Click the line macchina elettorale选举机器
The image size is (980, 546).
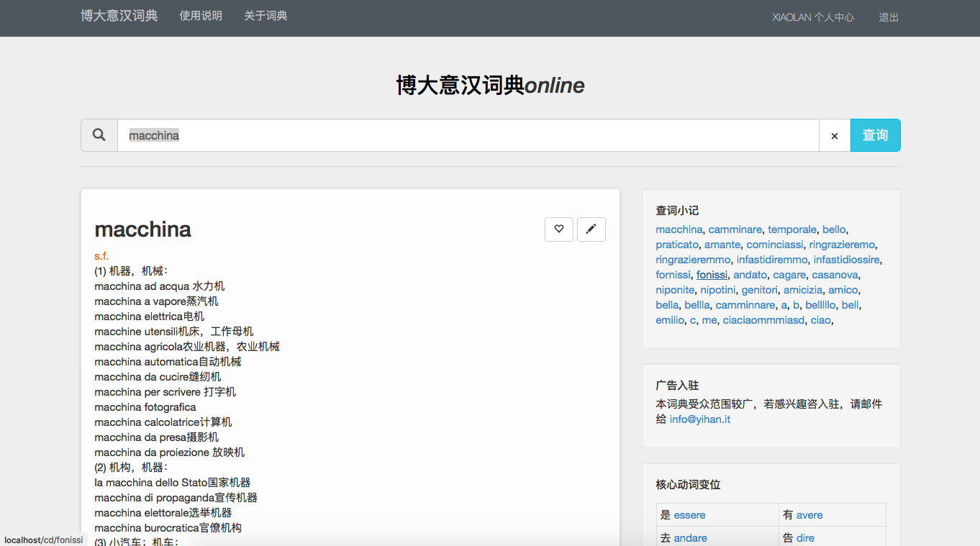(163, 513)
